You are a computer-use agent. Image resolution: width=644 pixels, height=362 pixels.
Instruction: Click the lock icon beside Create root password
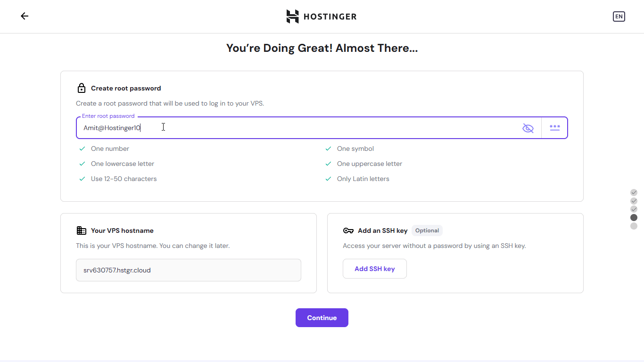(82, 88)
